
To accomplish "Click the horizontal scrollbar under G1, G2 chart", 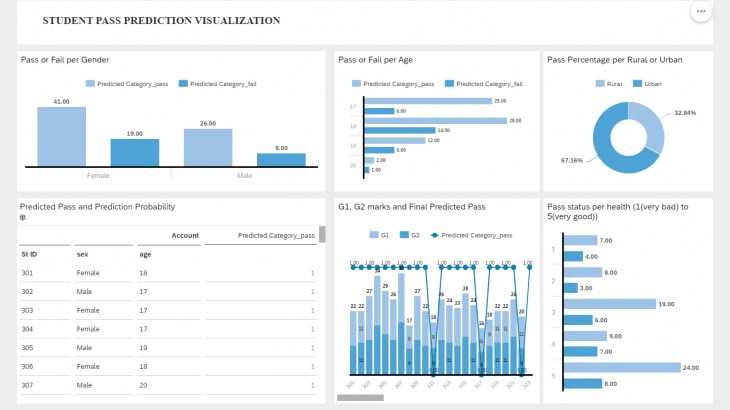I will pyautogui.click(x=360, y=398).
